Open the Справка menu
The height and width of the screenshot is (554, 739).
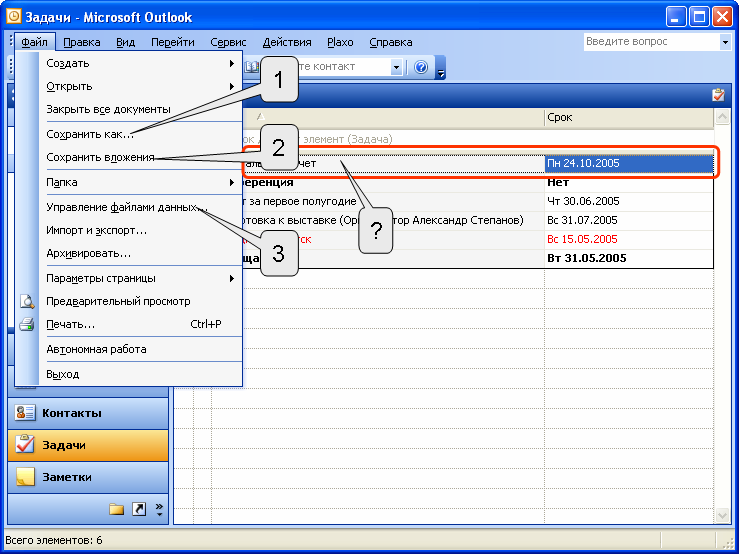pyautogui.click(x=391, y=42)
